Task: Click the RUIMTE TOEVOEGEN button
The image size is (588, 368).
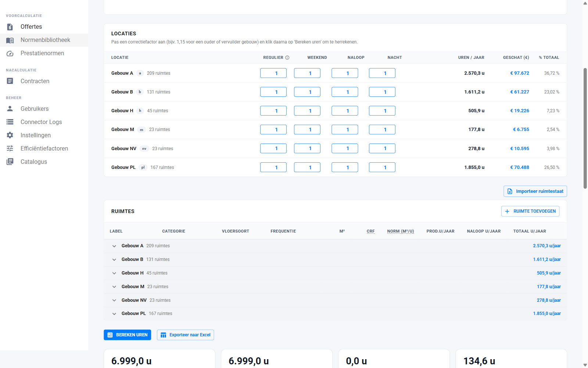Action: click(x=530, y=211)
